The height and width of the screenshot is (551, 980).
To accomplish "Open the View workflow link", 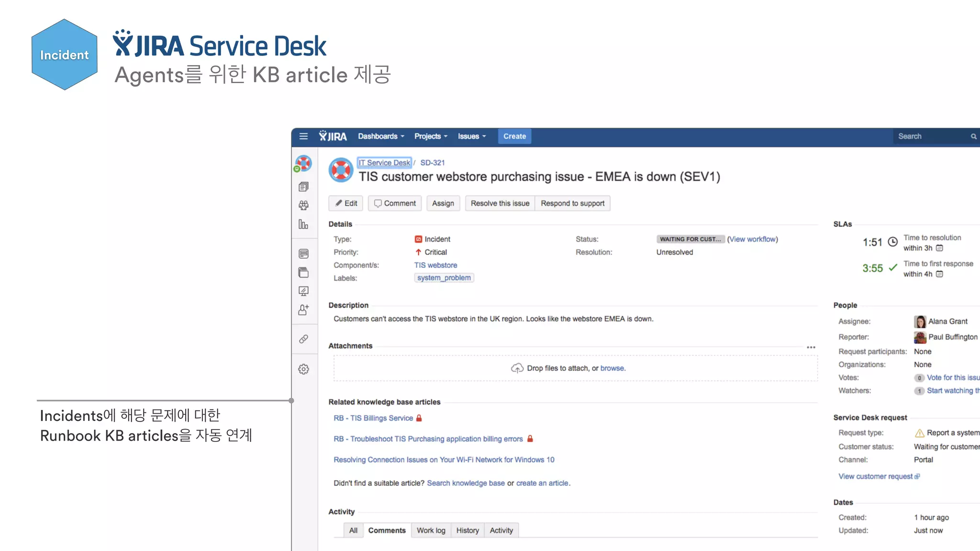I will [753, 239].
